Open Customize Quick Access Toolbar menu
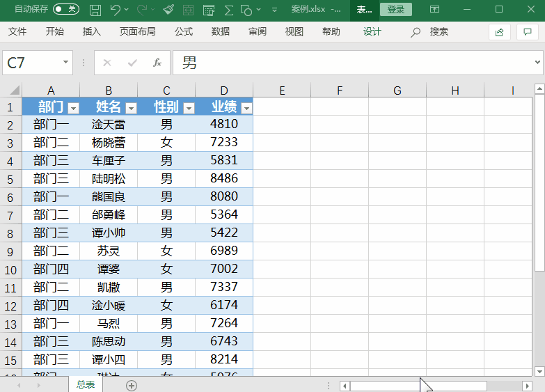545x392 pixels. click(x=274, y=10)
